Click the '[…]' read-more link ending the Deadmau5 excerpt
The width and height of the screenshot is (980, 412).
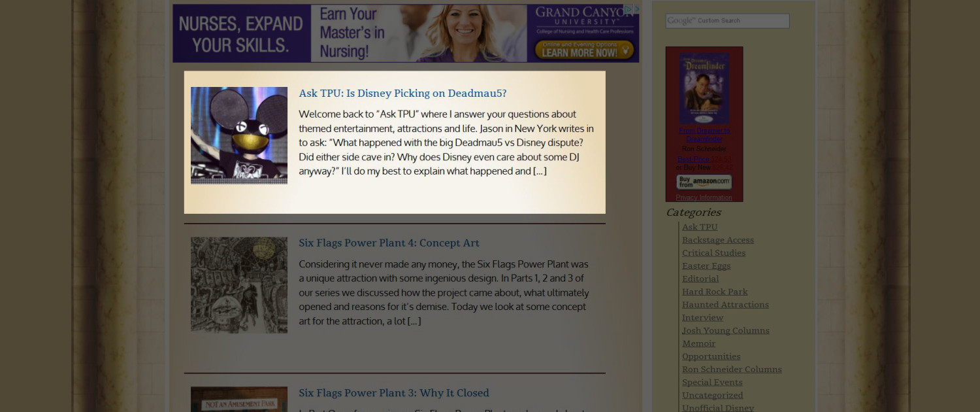[x=540, y=171]
